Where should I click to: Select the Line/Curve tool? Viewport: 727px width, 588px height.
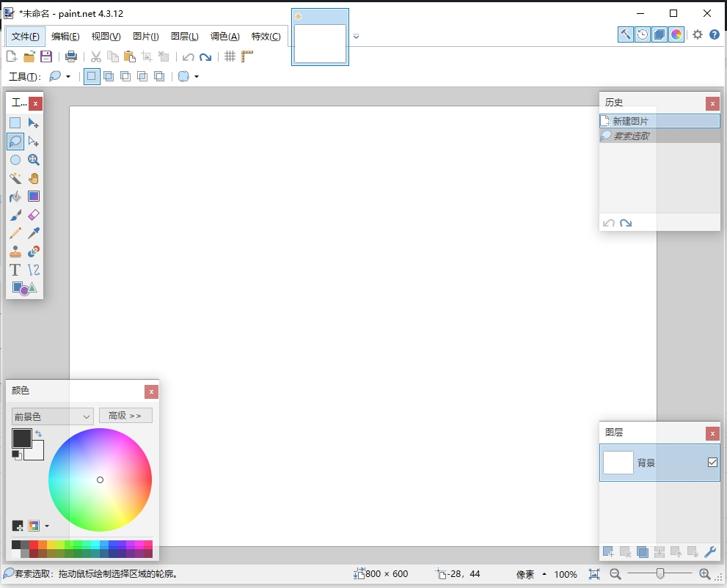coord(34,270)
